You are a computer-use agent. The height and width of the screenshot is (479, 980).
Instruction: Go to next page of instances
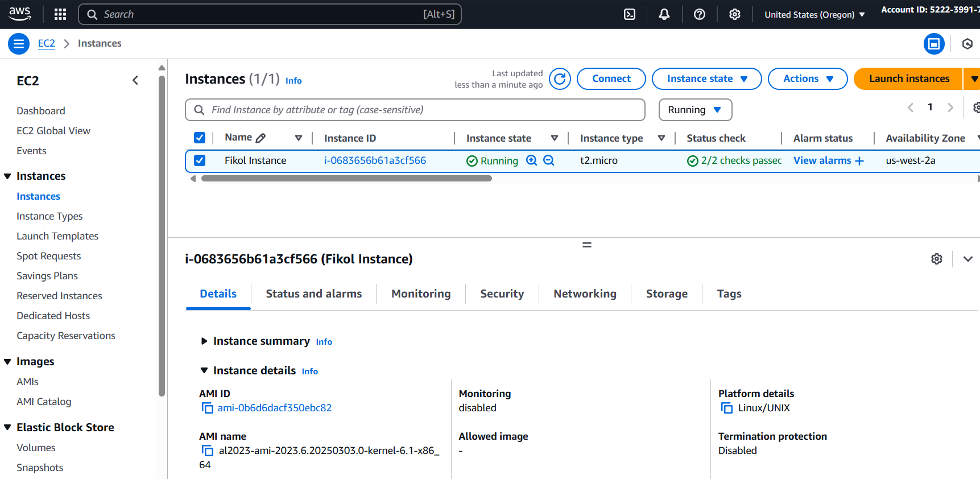coord(950,108)
